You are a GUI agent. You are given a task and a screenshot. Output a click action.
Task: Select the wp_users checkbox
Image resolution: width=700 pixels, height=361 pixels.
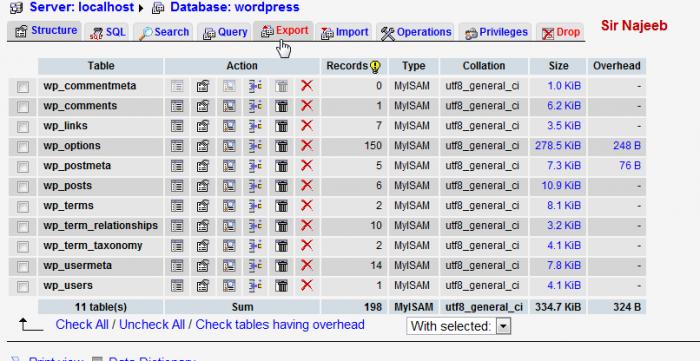pos(23,286)
